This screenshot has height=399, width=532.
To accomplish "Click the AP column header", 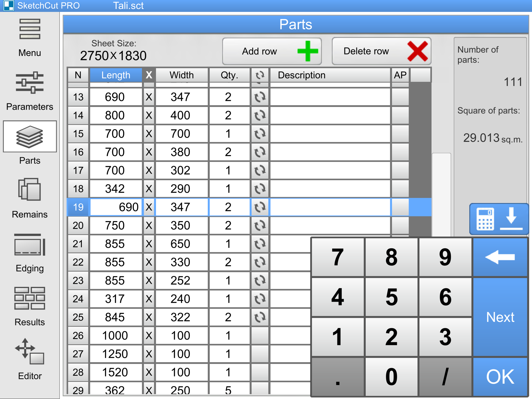I will click(400, 75).
